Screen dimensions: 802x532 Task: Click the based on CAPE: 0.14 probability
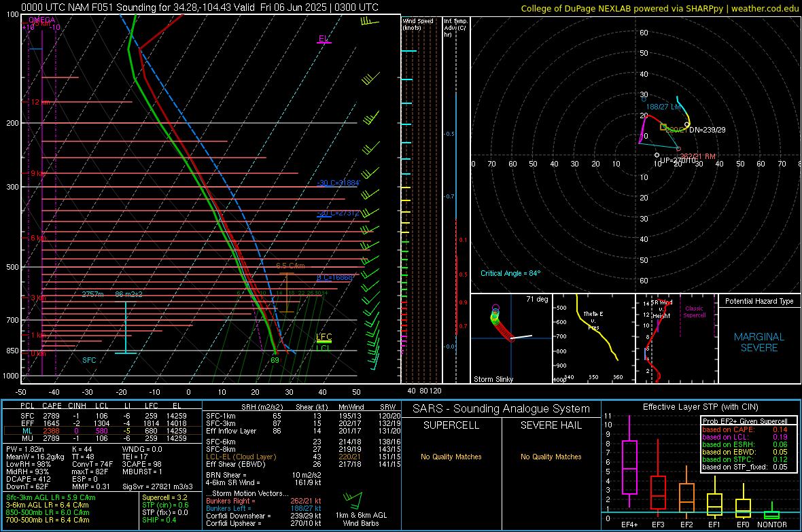(744, 429)
